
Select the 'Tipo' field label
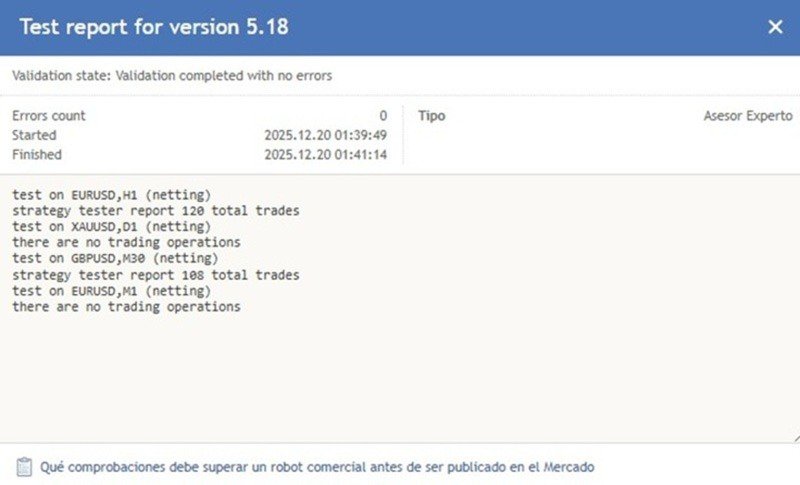[431, 116]
